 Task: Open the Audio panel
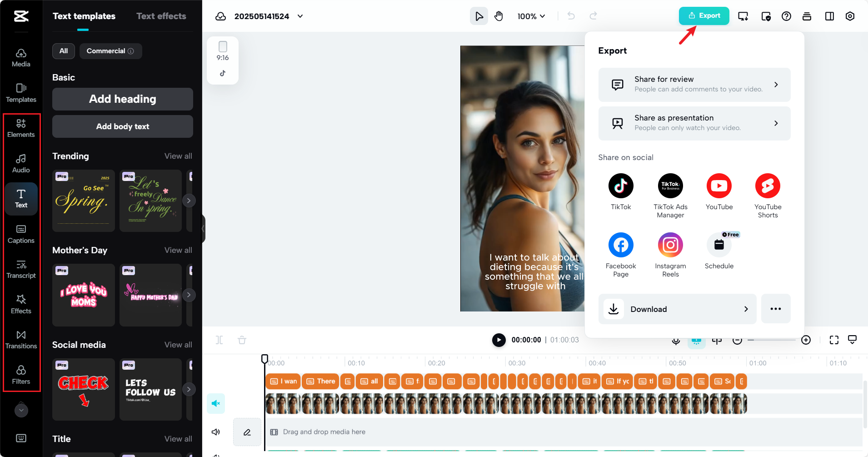coord(20,163)
